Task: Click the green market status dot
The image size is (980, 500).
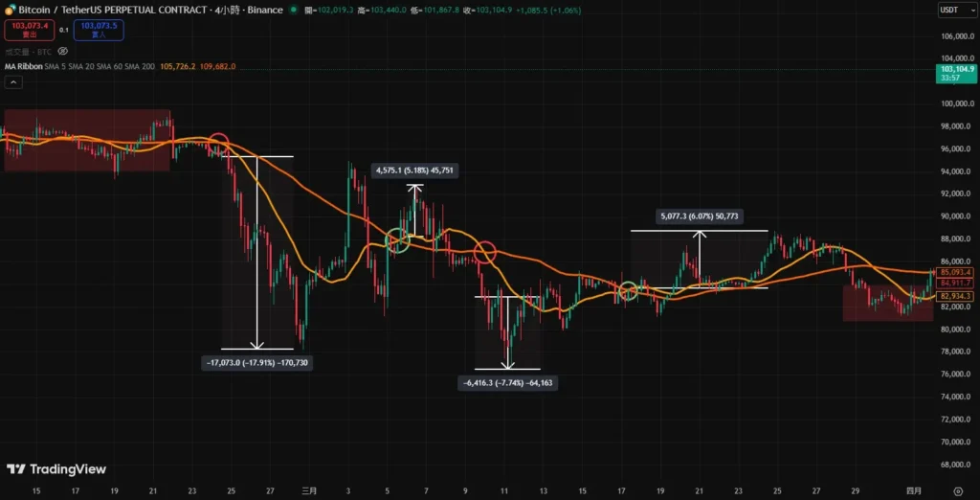Action: click(x=292, y=10)
